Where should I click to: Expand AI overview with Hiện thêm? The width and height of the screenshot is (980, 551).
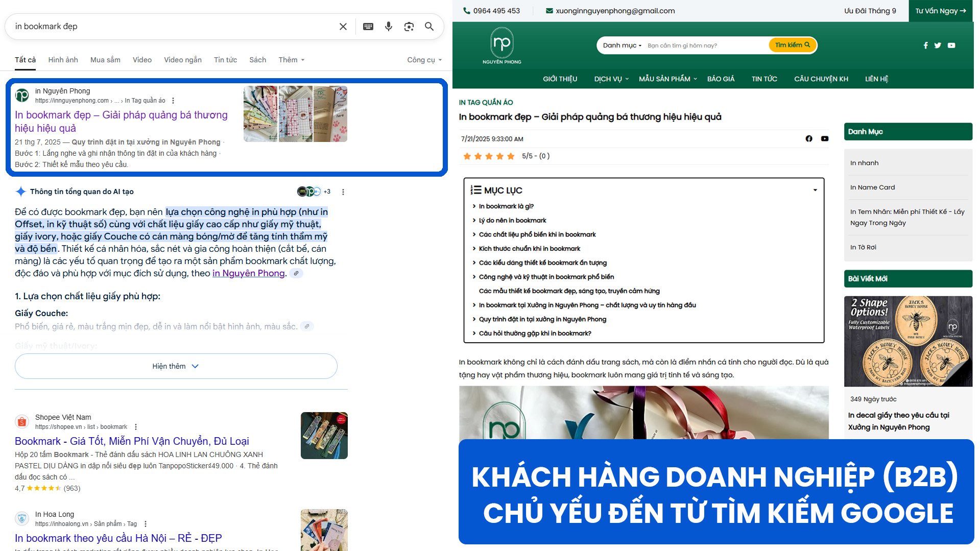[176, 366]
